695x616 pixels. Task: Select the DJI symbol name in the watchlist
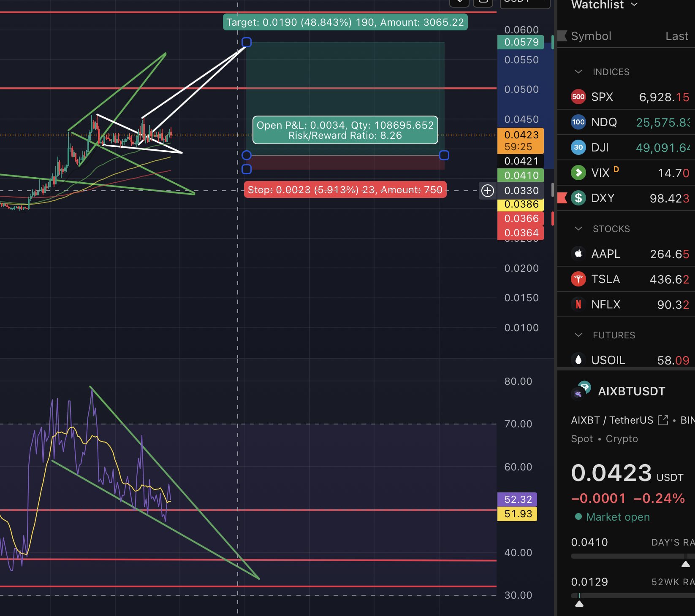[600, 148]
